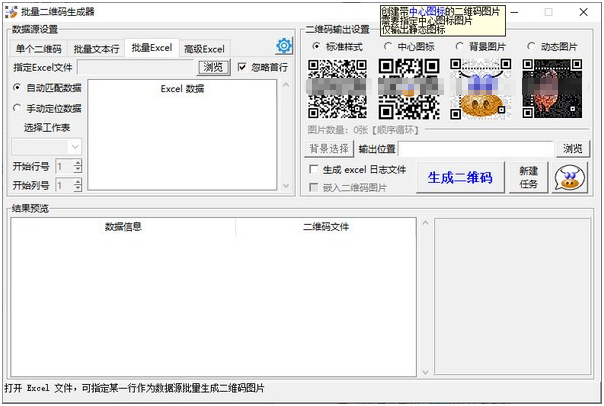604x406 pixels.
Task: Open settings via the blue gear icon
Action: click(284, 46)
